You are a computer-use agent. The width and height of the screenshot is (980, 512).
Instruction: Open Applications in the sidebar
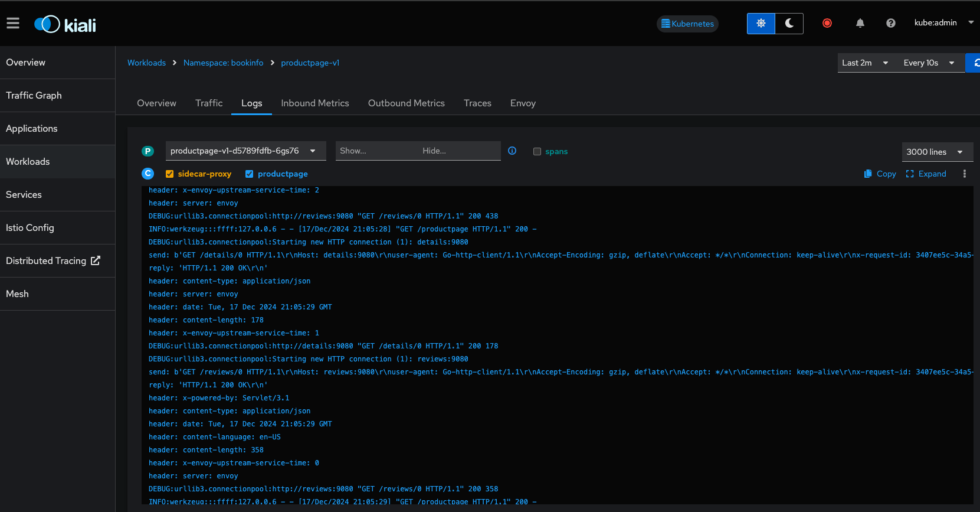(x=57, y=129)
